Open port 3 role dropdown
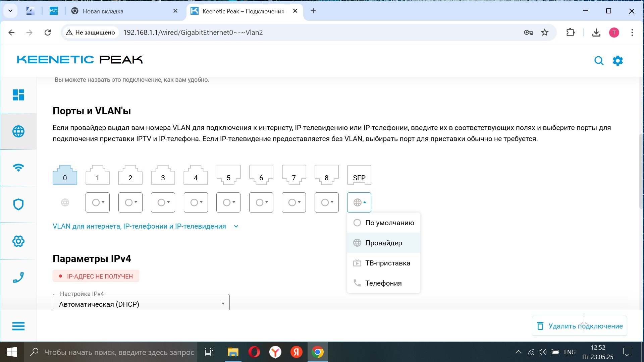 163,202
